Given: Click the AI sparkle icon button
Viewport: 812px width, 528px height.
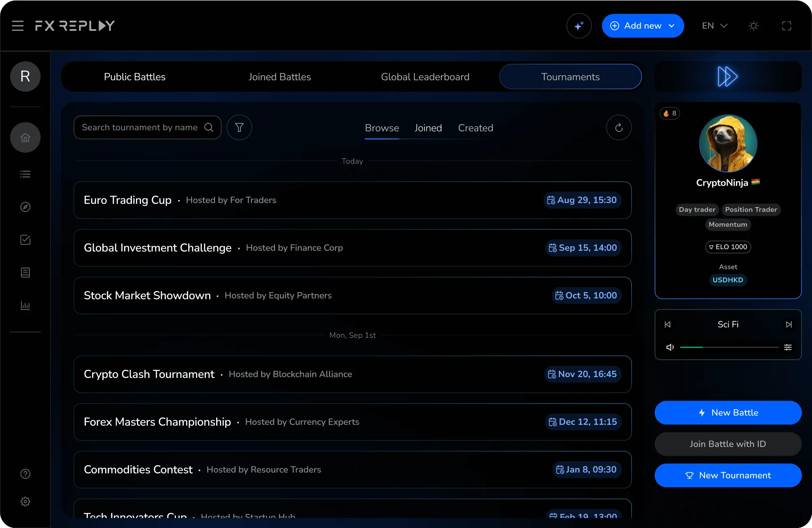Looking at the screenshot, I should [579, 26].
